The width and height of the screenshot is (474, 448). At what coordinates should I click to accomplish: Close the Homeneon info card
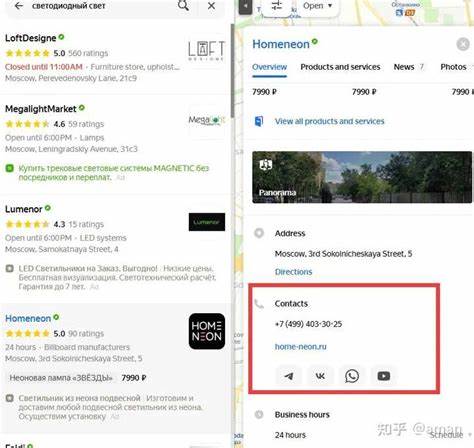[463, 44]
